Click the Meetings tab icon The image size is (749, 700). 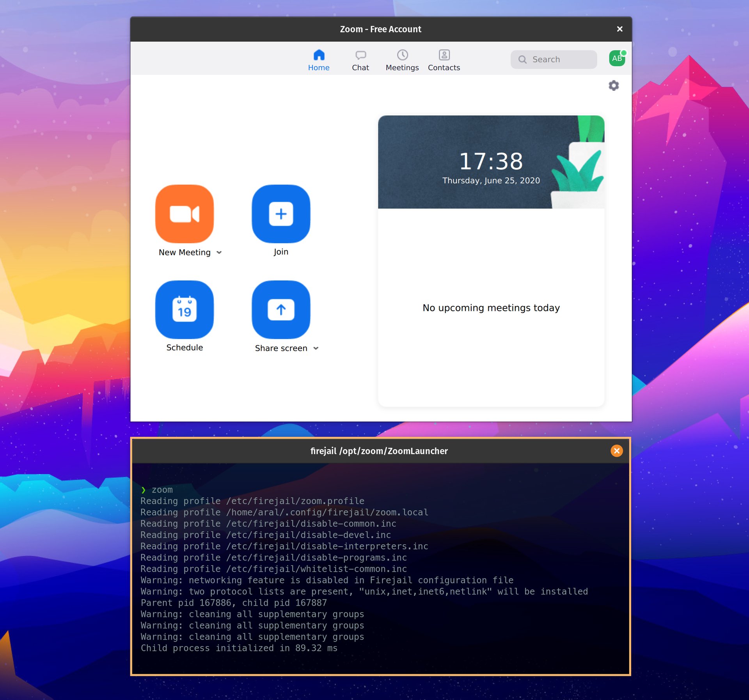click(402, 55)
